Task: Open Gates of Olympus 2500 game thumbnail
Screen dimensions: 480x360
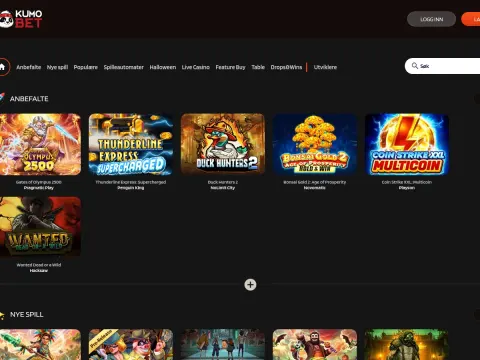Action: (40, 144)
